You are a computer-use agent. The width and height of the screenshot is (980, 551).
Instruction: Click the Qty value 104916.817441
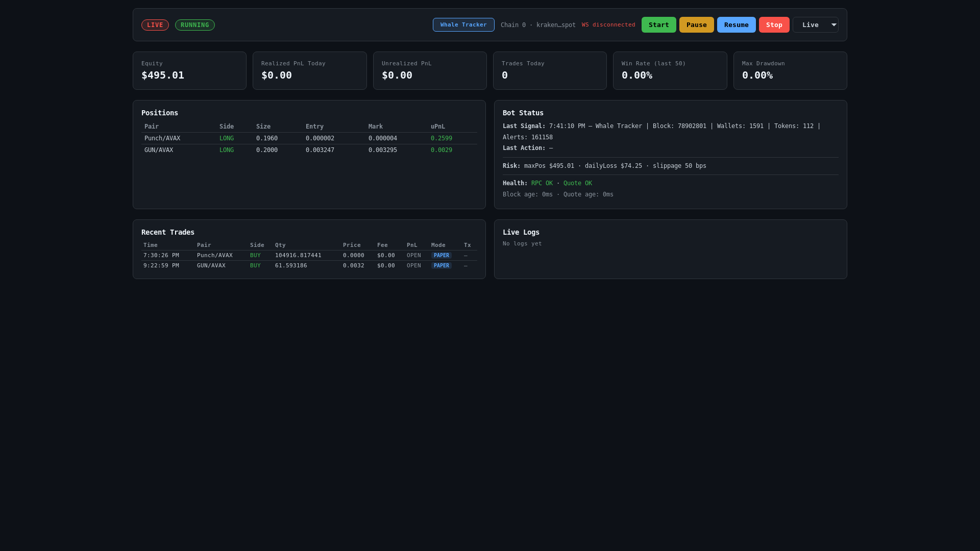298,256
